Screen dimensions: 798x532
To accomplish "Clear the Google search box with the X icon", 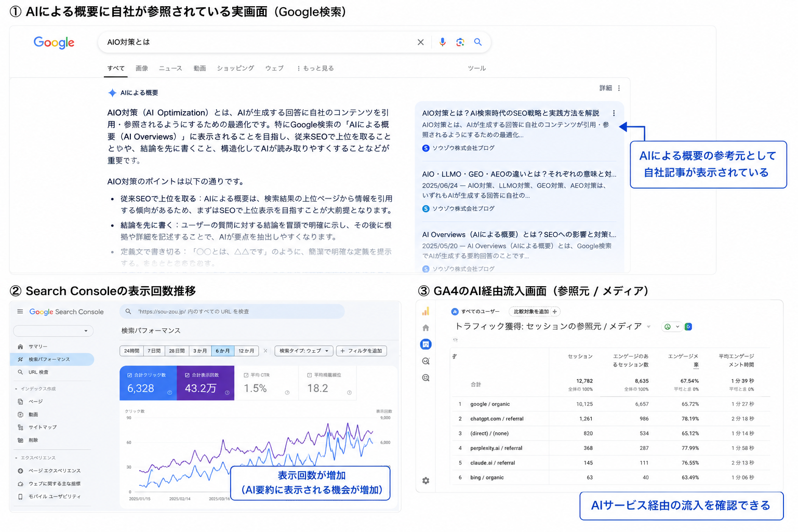I will pyautogui.click(x=420, y=42).
